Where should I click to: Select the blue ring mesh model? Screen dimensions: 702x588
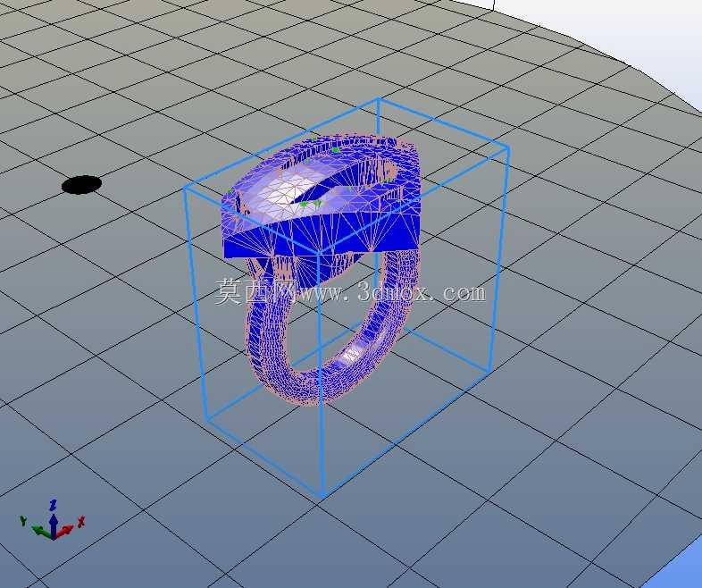pos(322,269)
